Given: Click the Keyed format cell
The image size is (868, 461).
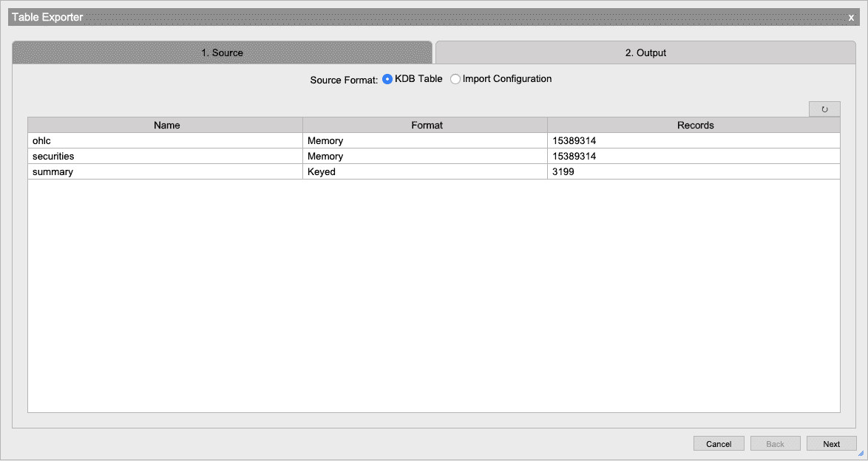Looking at the screenshot, I should click(x=425, y=171).
